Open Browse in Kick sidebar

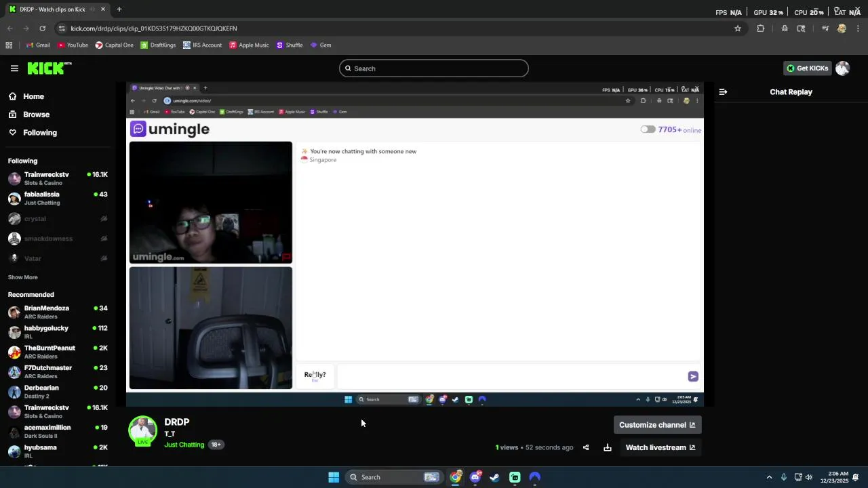tap(36, 115)
